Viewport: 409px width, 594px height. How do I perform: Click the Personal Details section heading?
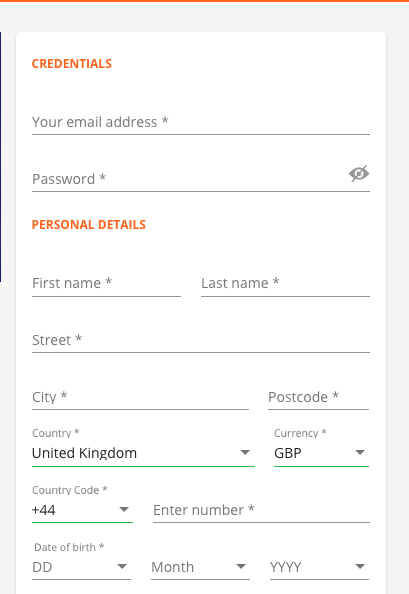[x=89, y=225]
